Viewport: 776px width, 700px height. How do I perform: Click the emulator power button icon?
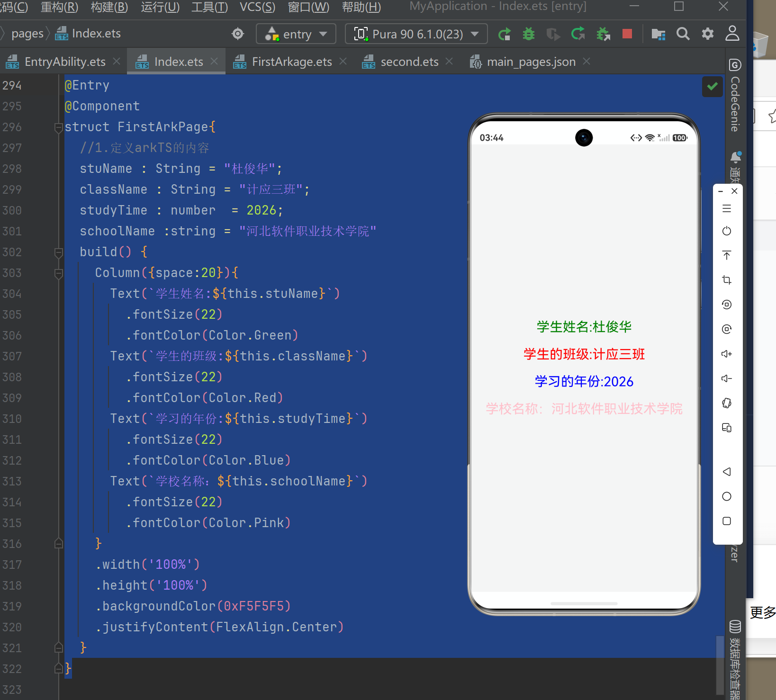[x=727, y=231]
